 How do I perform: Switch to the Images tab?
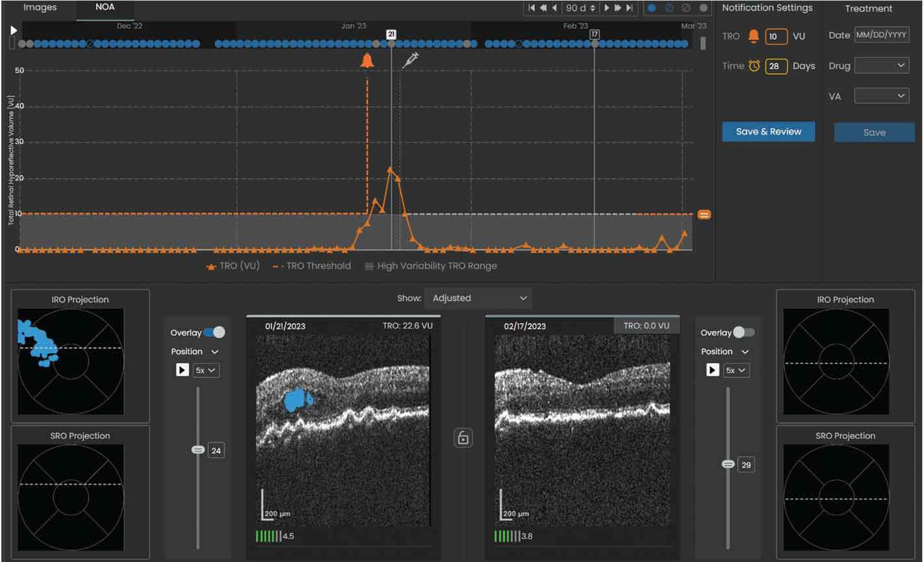(x=40, y=8)
